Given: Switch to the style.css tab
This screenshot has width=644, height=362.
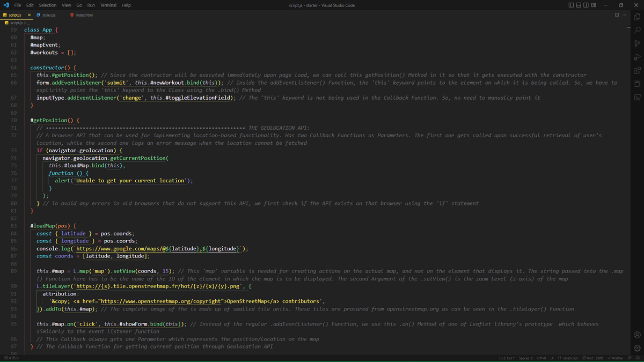Looking at the screenshot, I should click(49, 15).
